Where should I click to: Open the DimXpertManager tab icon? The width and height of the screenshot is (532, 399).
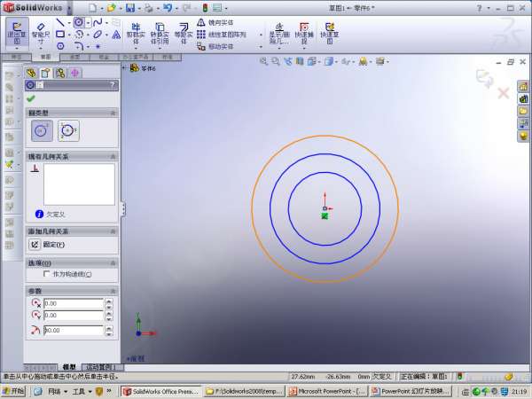[75, 73]
